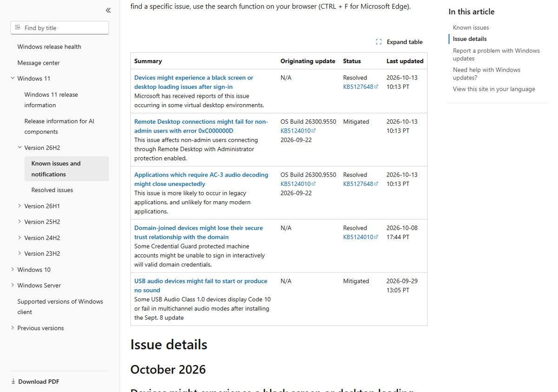Viewport: 558px width, 392px height.
Task: Jump to Known issues in article nav
Action: point(471,27)
